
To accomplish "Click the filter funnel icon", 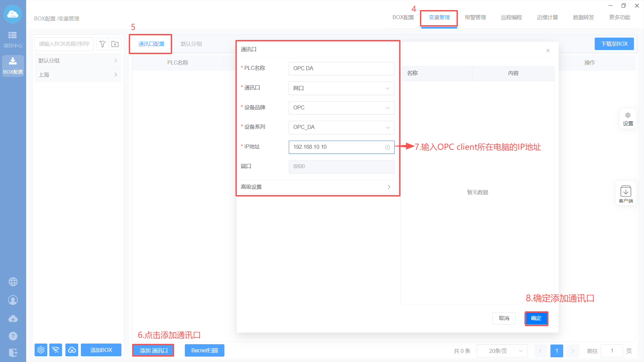I will click(103, 44).
